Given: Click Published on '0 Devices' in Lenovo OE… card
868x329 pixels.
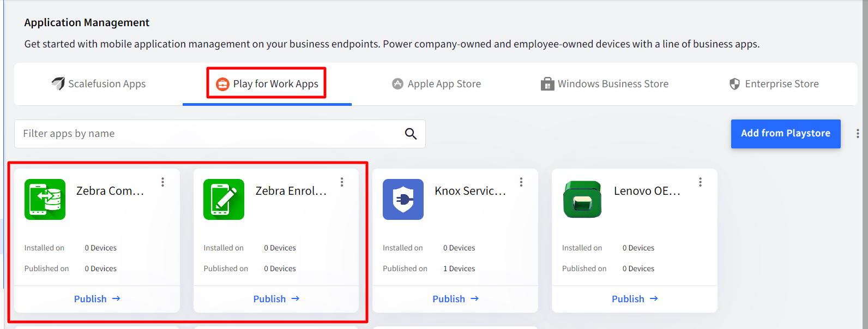Looking at the screenshot, I should (638, 268).
